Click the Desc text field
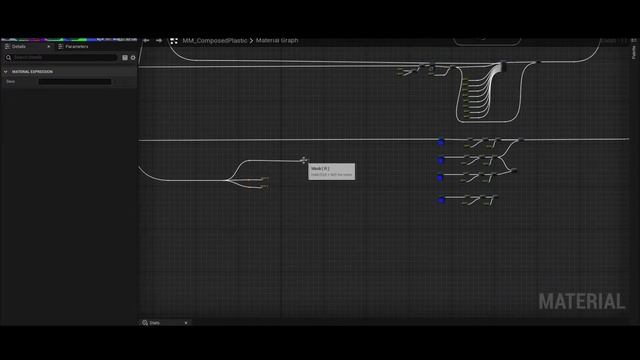Screen dimensions: 640x360 (75, 82)
